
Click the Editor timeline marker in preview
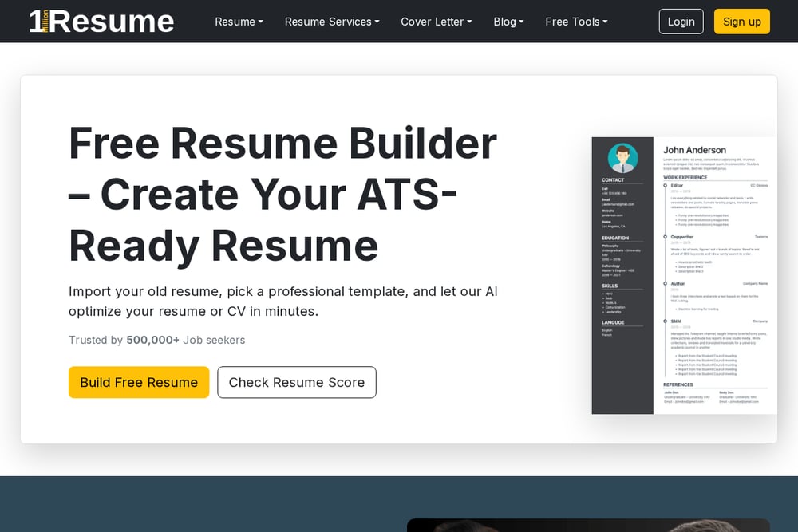(x=666, y=186)
